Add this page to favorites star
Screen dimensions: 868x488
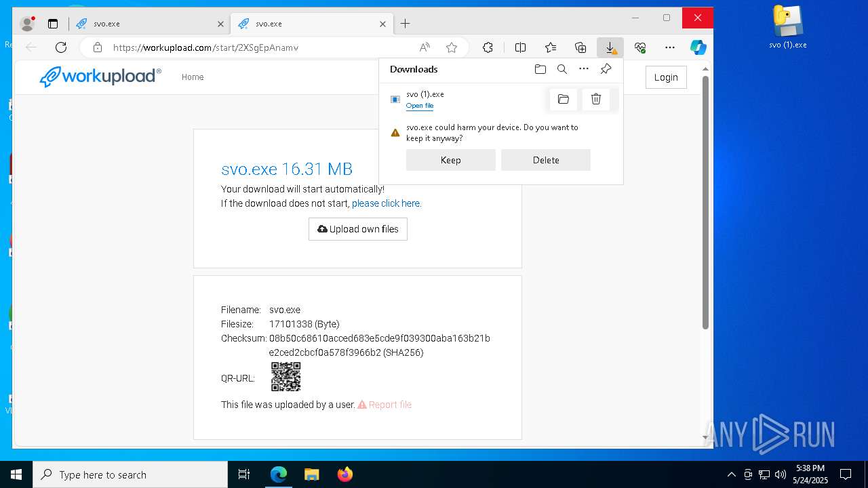(452, 47)
